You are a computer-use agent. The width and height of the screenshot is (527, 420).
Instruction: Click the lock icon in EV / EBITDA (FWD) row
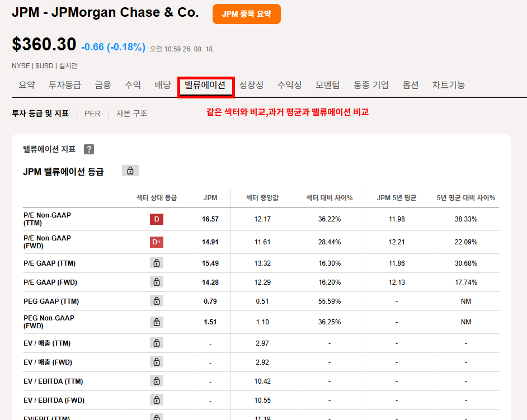click(157, 400)
